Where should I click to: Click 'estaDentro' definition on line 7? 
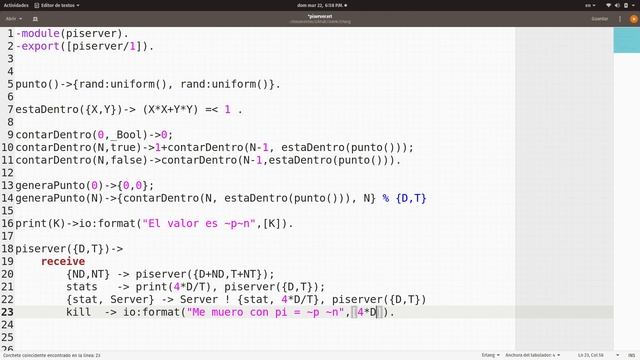point(47,109)
